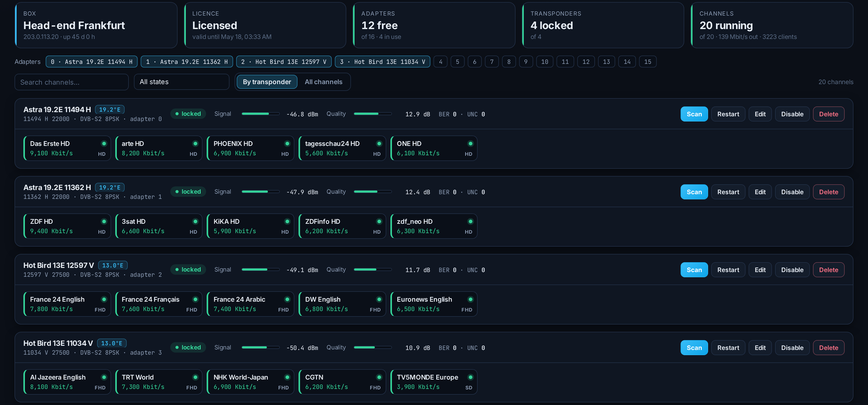This screenshot has width=868, height=405.
Task: Click the locked status badge for Hot Bird 13E 12597 V
Action: click(x=188, y=269)
